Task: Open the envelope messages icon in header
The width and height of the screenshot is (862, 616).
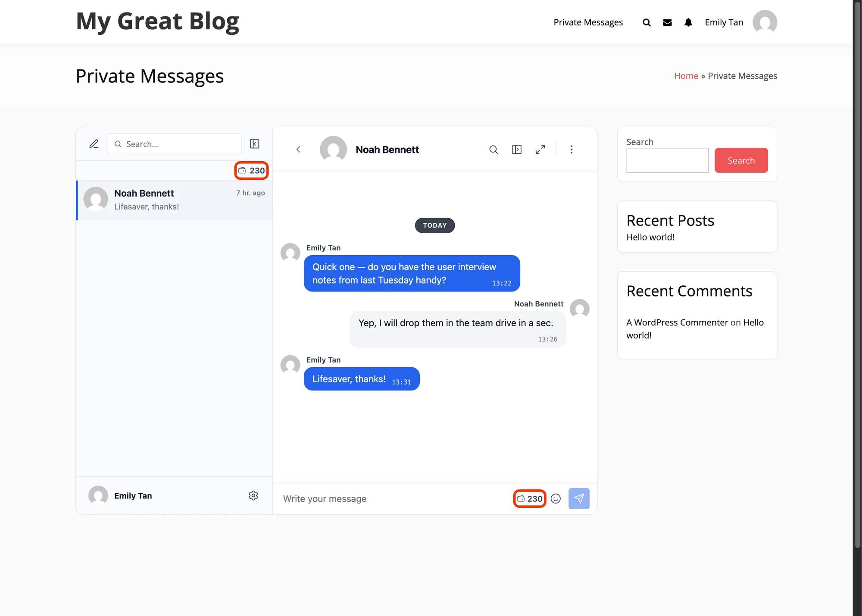Action: [667, 22]
